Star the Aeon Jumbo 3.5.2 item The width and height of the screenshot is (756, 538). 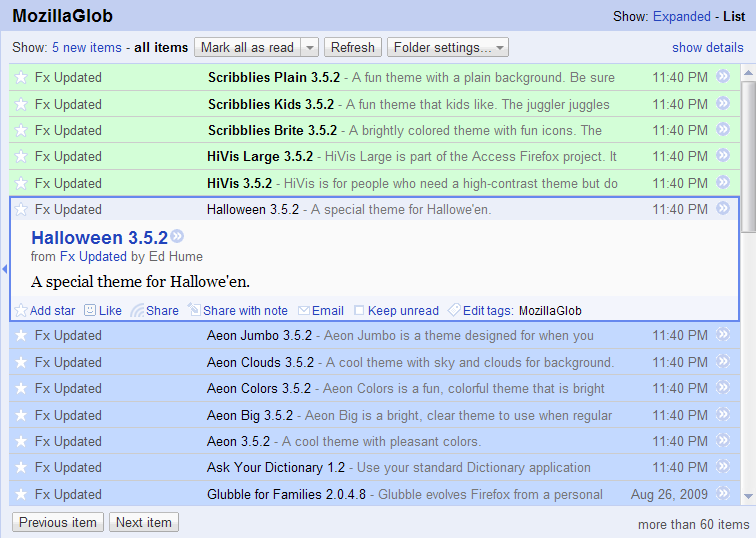[21, 336]
